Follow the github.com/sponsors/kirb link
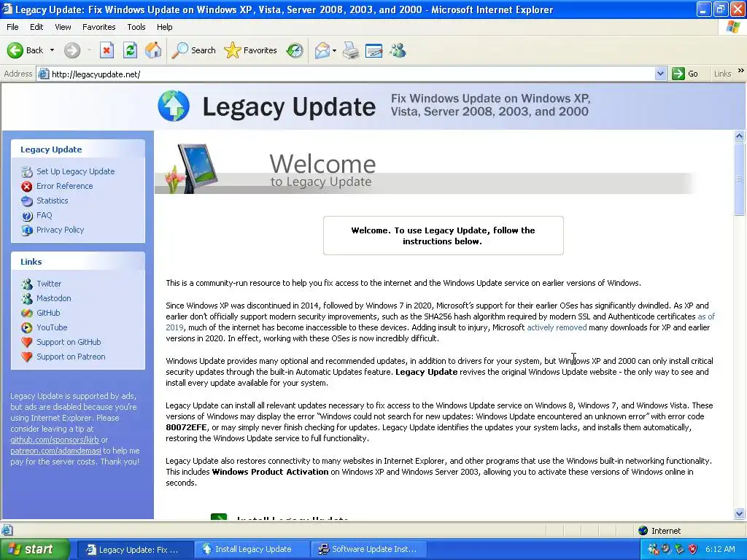747x560 pixels. pyautogui.click(x=54, y=440)
